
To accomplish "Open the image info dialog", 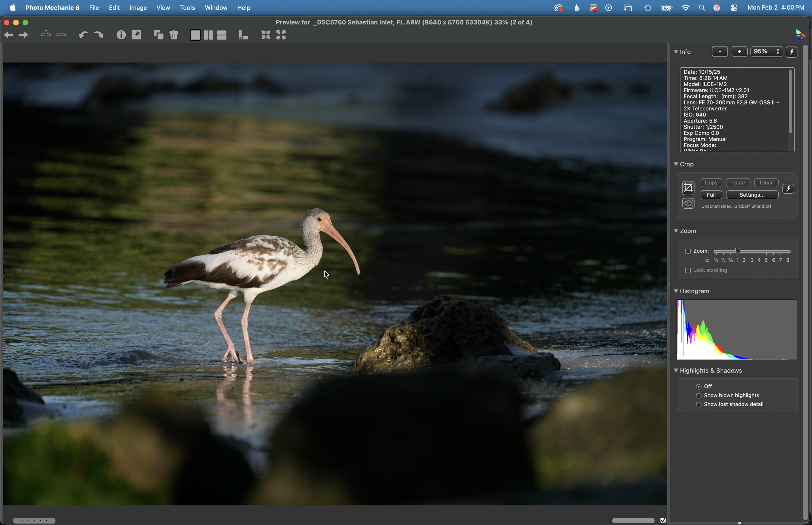I will (x=121, y=35).
